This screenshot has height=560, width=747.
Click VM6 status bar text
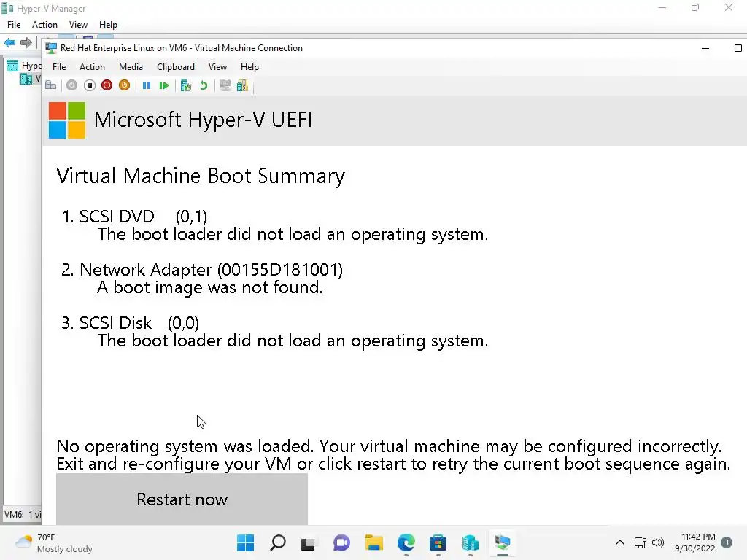(23, 514)
